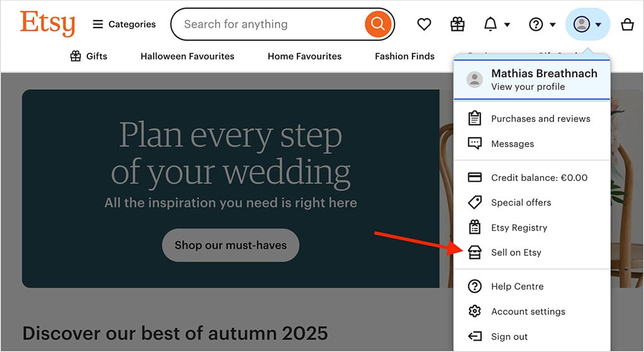Expand the notifications bell dropdown
Viewport: 644px width, 352px height.
[496, 25]
